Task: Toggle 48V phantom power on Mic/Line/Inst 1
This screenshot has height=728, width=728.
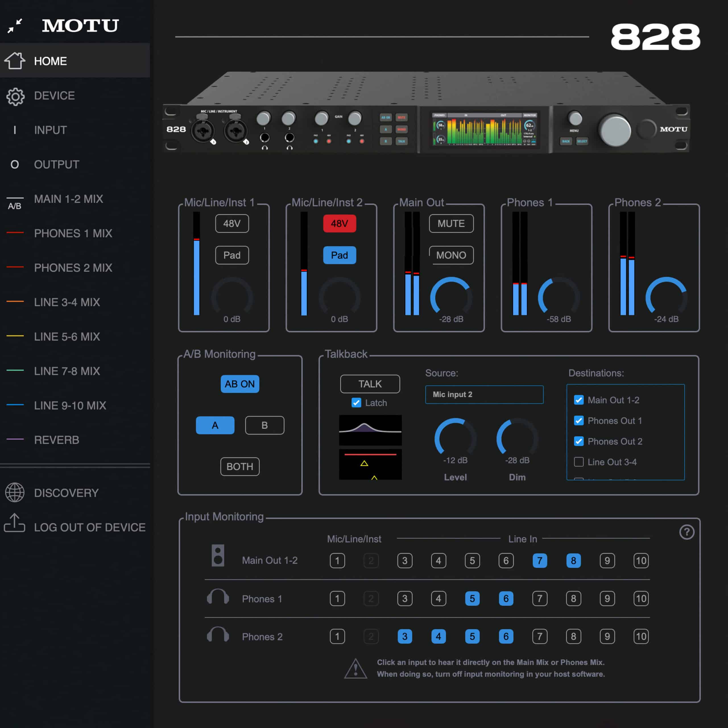Action: 232,224
